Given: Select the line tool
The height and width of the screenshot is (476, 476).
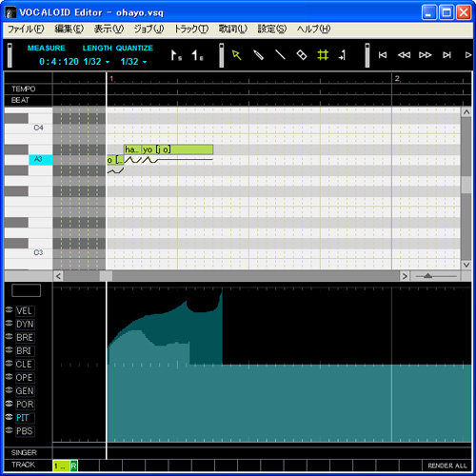Looking at the screenshot, I should [x=280, y=55].
